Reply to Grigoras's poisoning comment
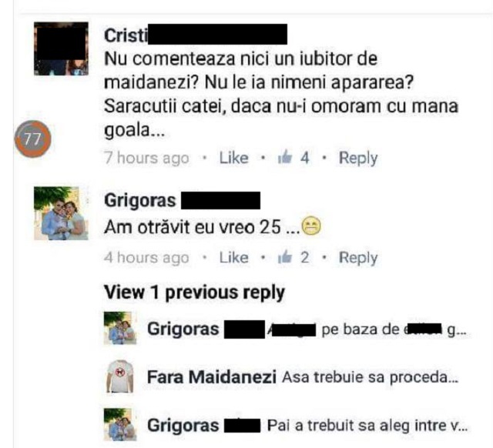The width and height of the screenshot is (493, 448). tap(358, 258)
